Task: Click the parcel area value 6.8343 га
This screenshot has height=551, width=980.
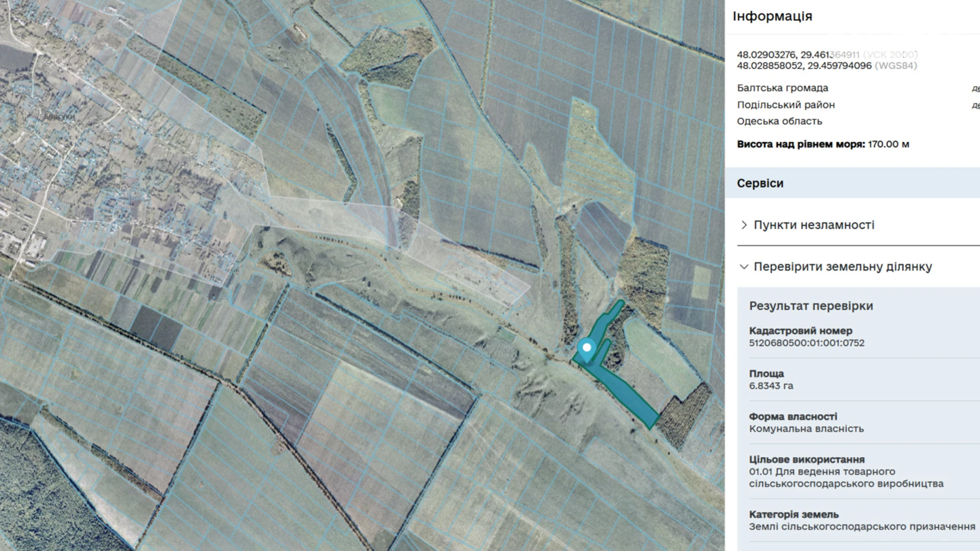Action: (771, 386)
